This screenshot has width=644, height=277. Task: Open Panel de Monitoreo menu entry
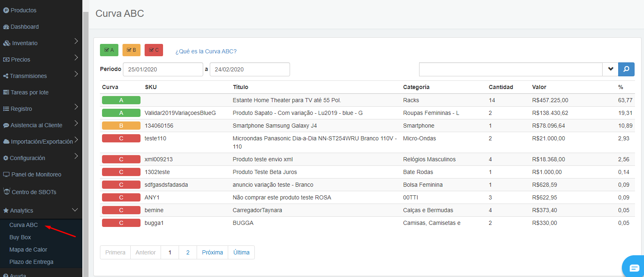coord(36,174)
